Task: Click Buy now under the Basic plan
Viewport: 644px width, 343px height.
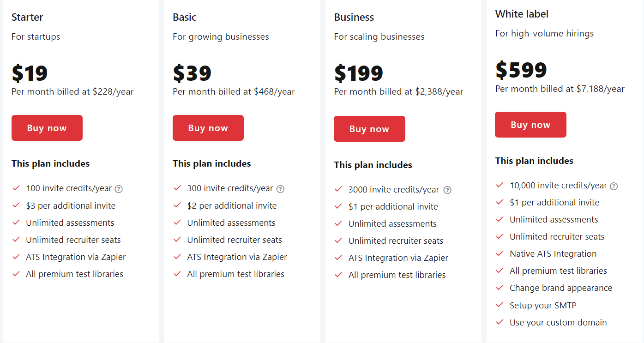Action: [208, 128]
